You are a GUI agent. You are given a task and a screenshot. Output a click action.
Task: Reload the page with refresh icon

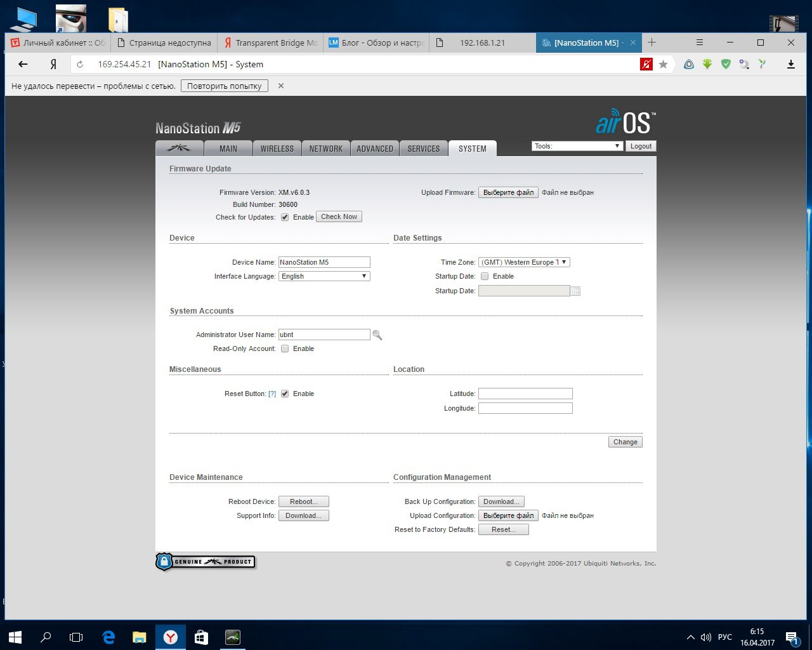(x=80, y=64)
